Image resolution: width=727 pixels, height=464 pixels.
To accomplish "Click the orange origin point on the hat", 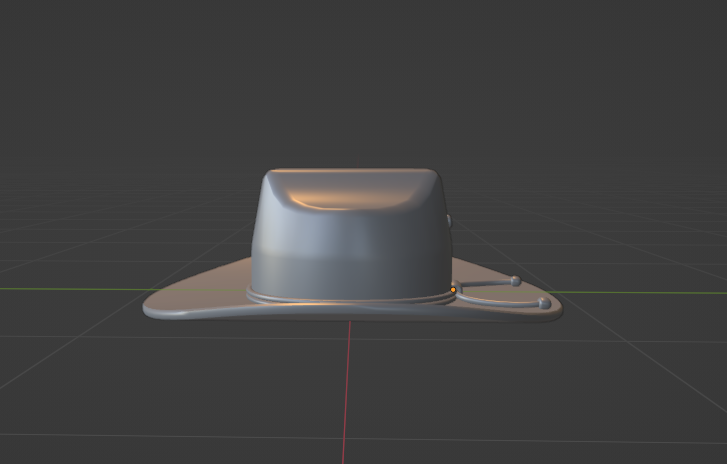I will pos(453,290).
